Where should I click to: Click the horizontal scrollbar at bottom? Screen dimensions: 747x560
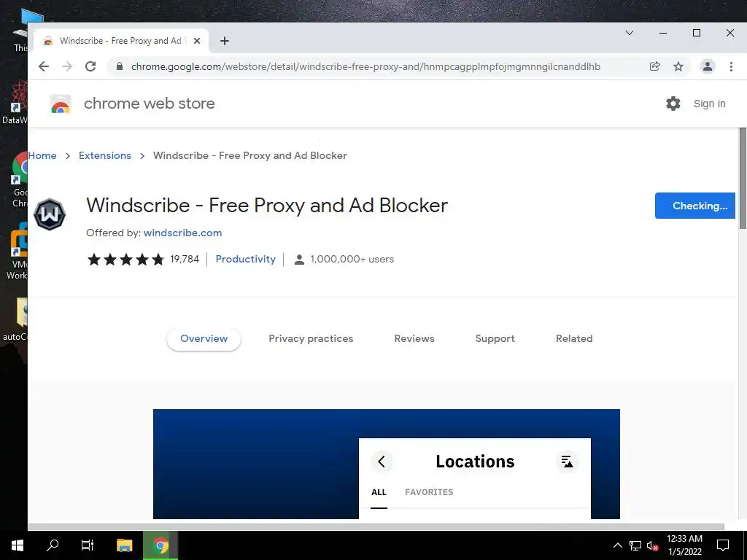click(376, 526)
